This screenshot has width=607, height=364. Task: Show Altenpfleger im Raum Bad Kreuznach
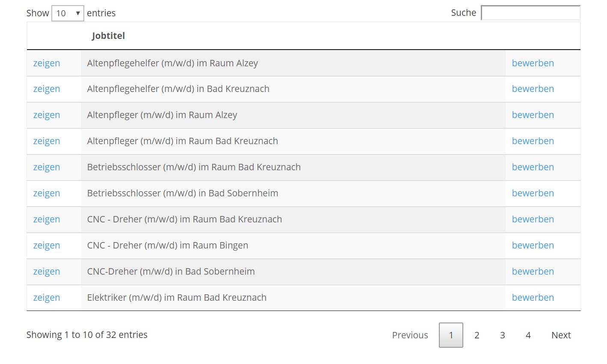pyautogui.click(x=47, y=141)
